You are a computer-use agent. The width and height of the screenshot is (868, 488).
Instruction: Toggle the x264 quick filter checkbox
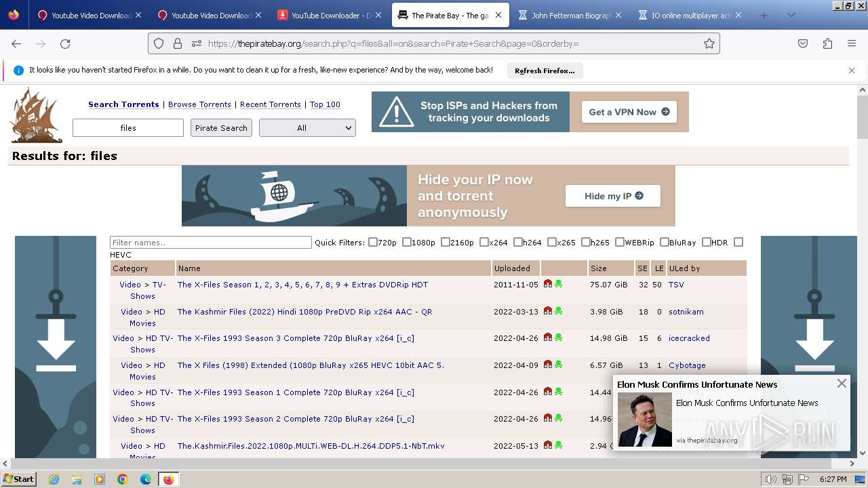coord(484,242)
